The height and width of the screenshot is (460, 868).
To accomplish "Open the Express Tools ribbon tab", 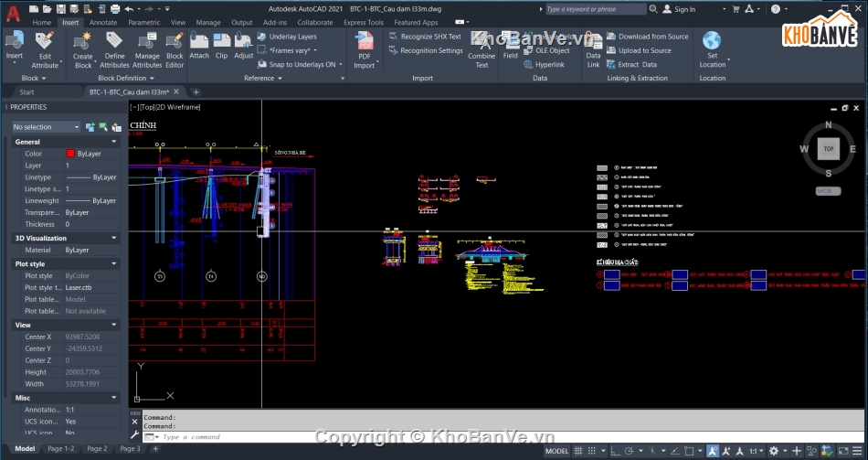I will (x=363, y=22).
